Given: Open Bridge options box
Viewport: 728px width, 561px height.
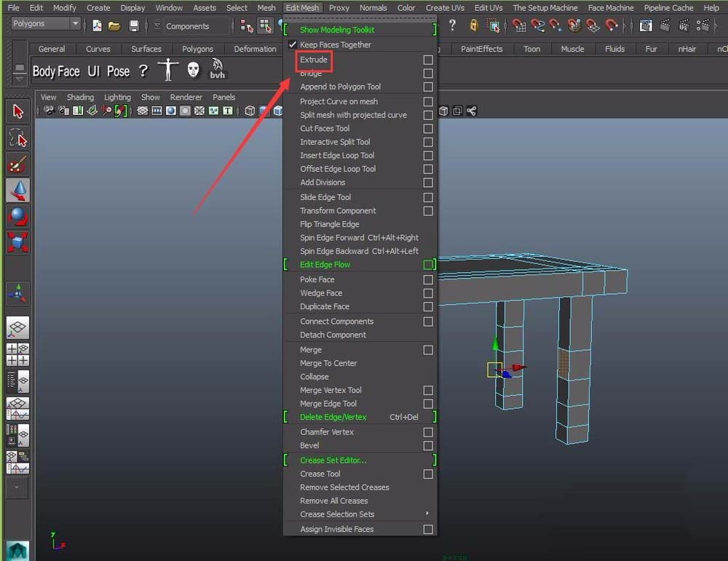Looking at the screenshot, I should (x=428, y=73).
